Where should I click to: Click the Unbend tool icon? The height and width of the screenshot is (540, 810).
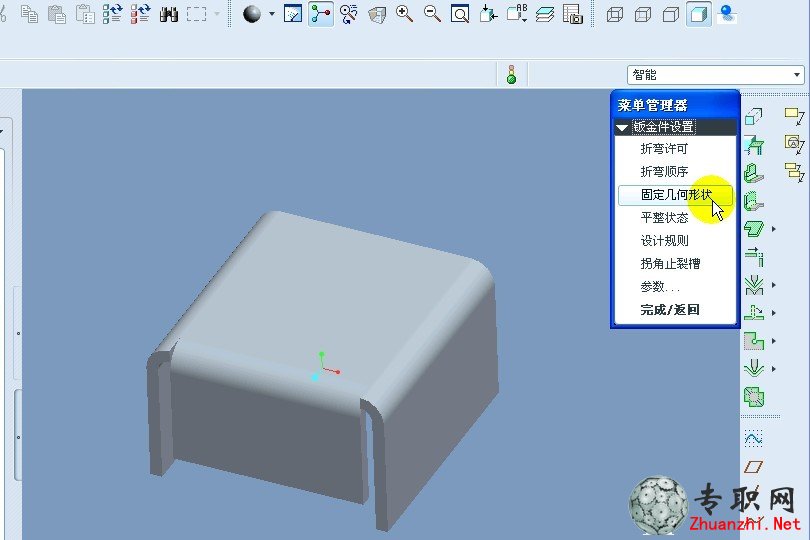click(754, 313)
